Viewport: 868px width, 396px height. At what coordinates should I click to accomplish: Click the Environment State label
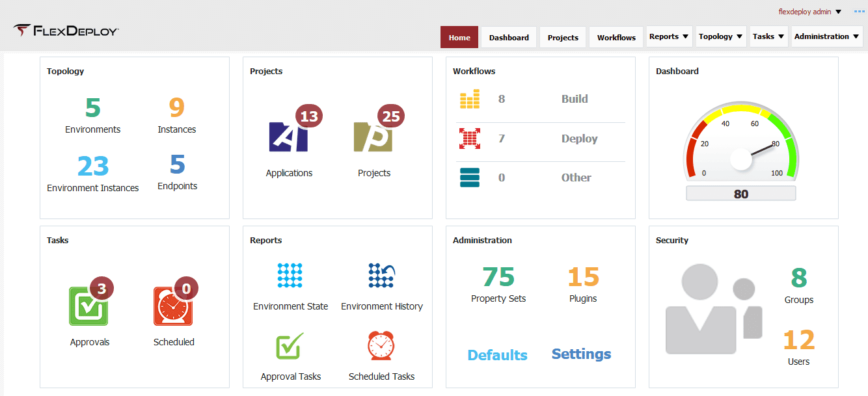pos(290,306)
